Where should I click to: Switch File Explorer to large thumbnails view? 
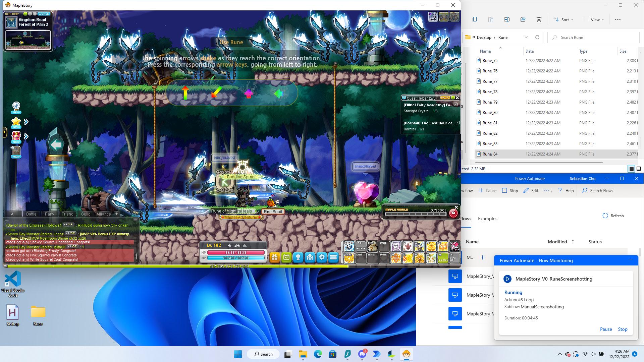(x=639, y=169)
